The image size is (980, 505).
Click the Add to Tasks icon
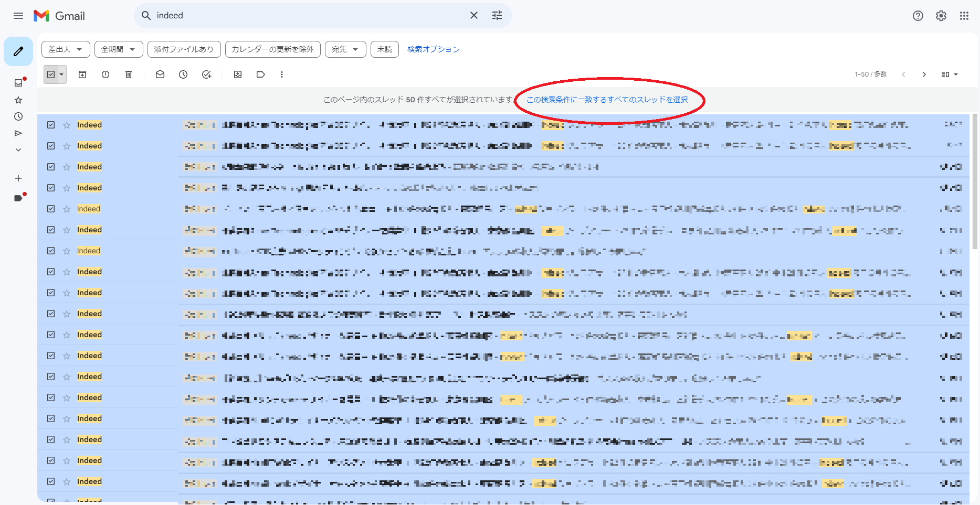(206, 74)
